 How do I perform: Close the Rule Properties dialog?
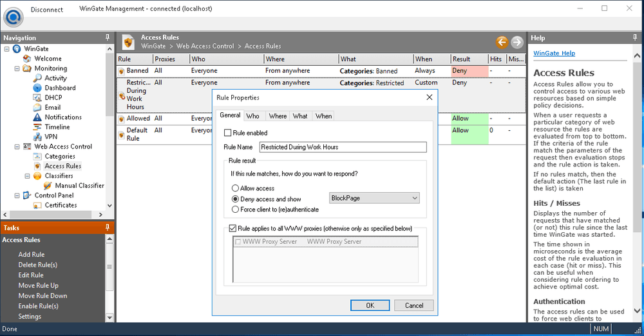pos(429,97)
